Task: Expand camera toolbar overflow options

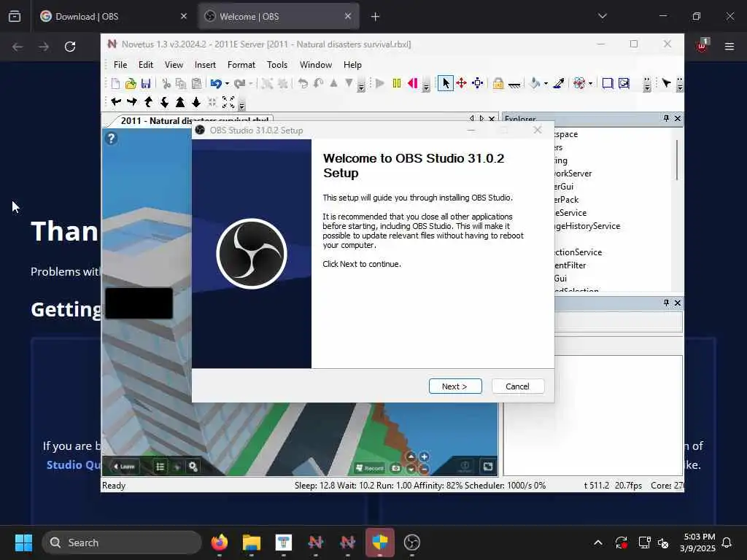Action: [x=241, y=104]
